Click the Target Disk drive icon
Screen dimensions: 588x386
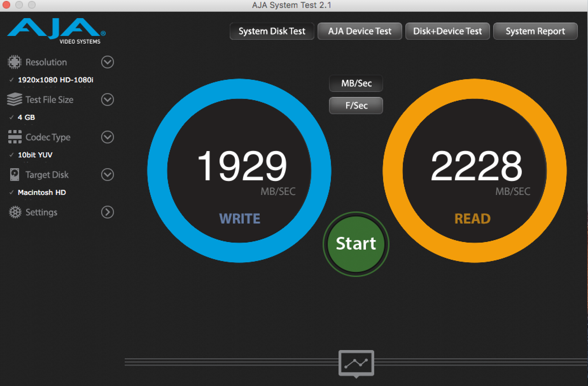click(x=15, y=175)
